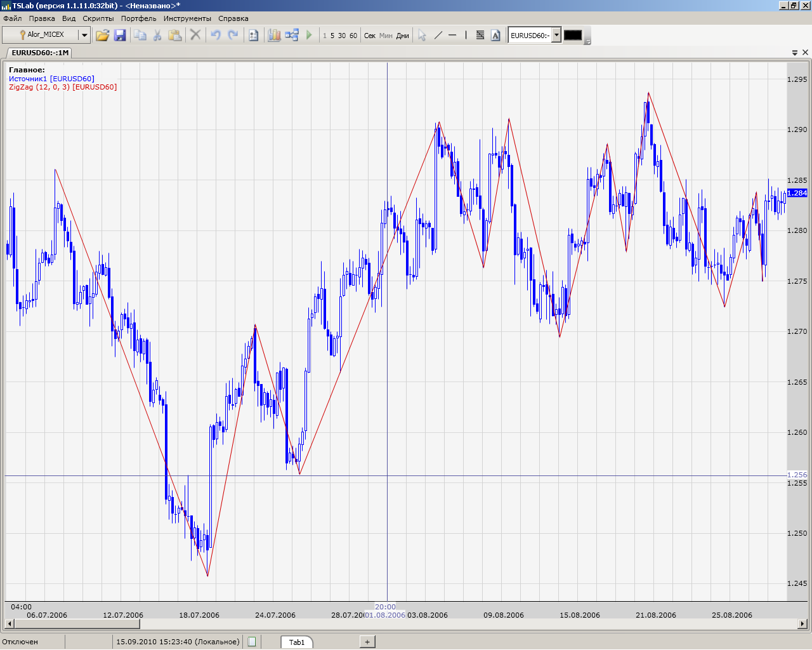Click the black color swatch in toolbar
The width and height of the screenshot is (812, 650).
pos(573,36)
